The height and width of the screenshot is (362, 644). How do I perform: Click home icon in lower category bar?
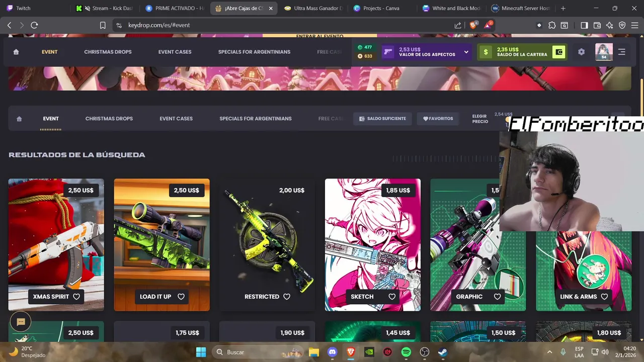[x=19, y=119]
